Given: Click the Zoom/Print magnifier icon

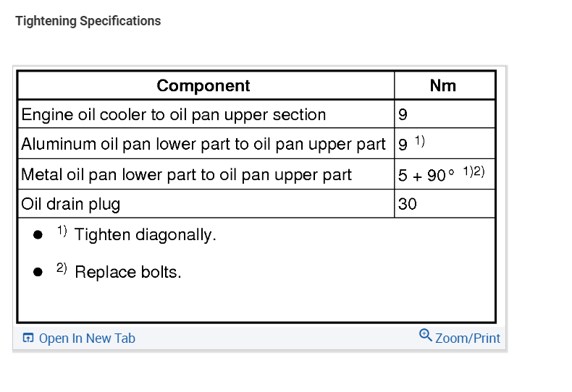Looking at the screenshot, I should (426, 335).
